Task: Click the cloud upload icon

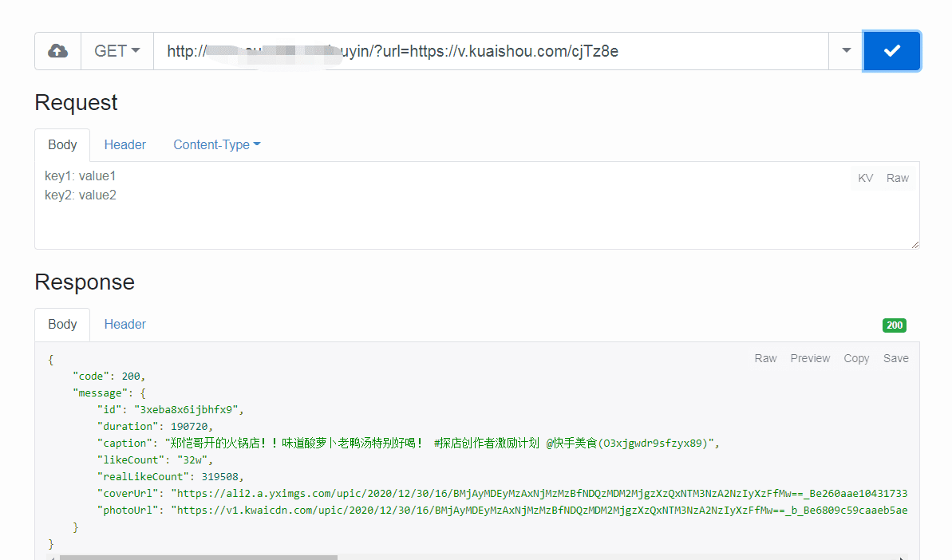Action: pos(57,51)
